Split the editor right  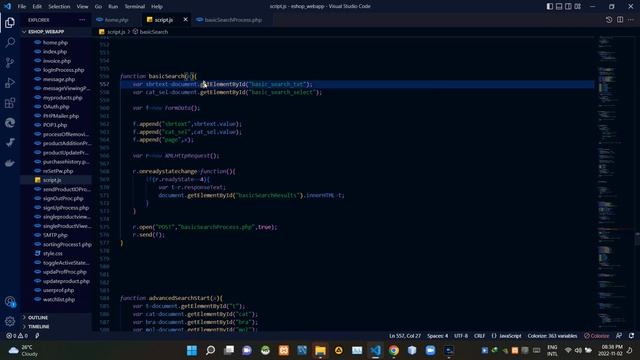coord(620,20)
